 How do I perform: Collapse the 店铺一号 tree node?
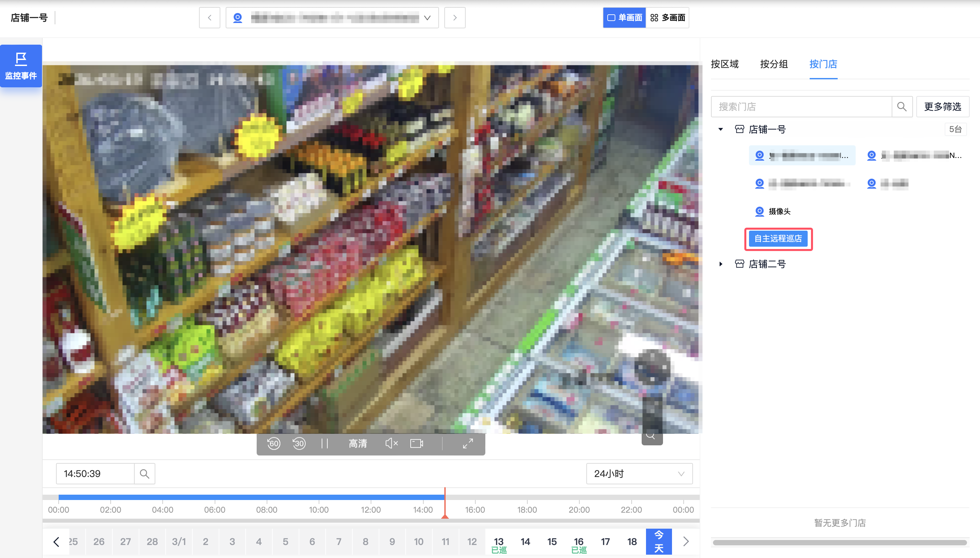click(721, 130)
